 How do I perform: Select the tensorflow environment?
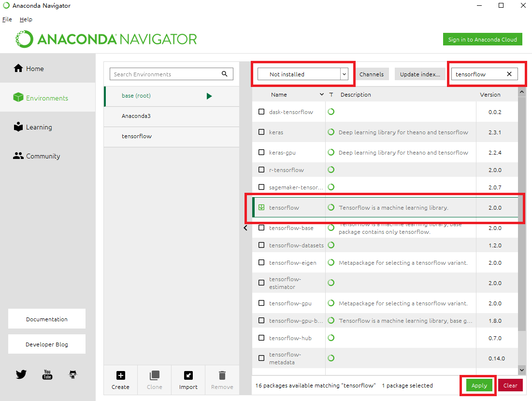click(172, 136)
